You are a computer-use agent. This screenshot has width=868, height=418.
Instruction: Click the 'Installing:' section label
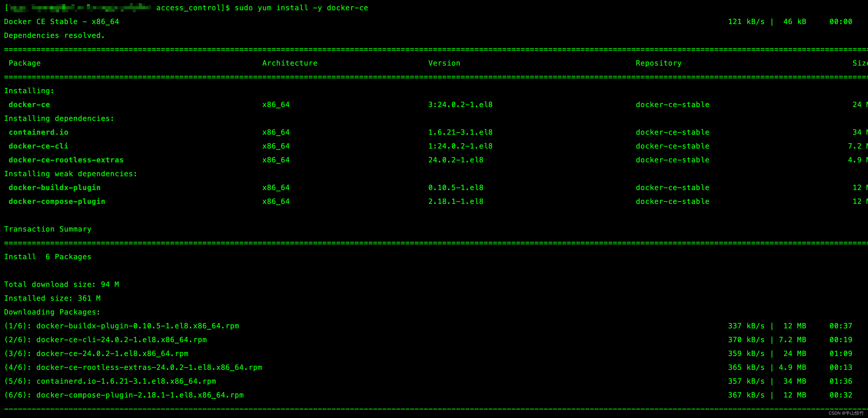pyautogui.click(x=29, y=91)
